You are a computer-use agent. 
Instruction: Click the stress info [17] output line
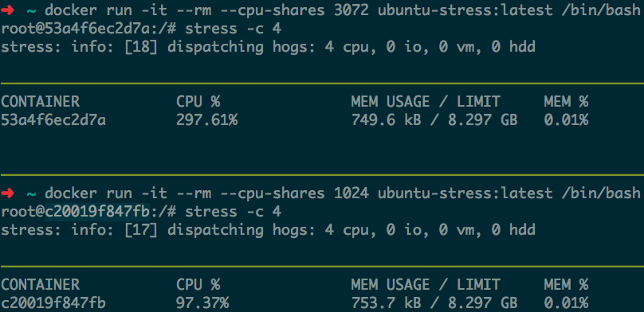pyautogui.click(x=268, y=230)
